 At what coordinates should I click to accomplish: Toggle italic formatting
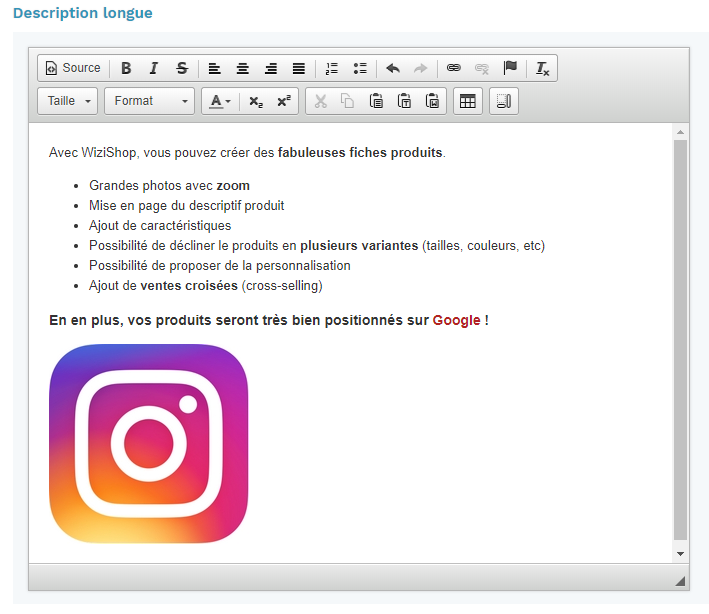click(154, 68)
